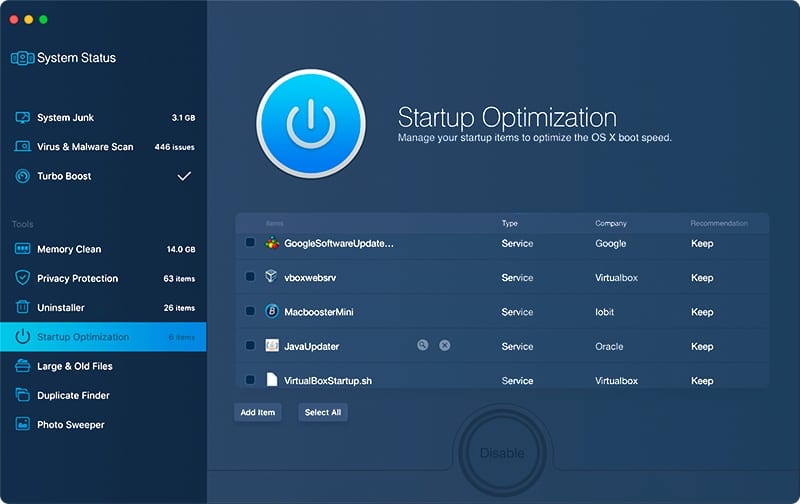Click the Startup Optimization power icon in sidebar
800x504 pixels.
(22, 337)
